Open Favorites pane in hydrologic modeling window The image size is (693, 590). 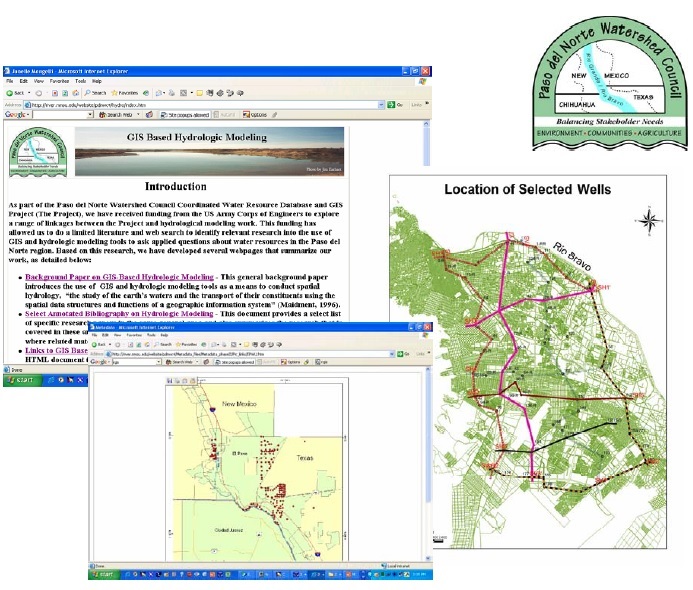click(125, 93)
